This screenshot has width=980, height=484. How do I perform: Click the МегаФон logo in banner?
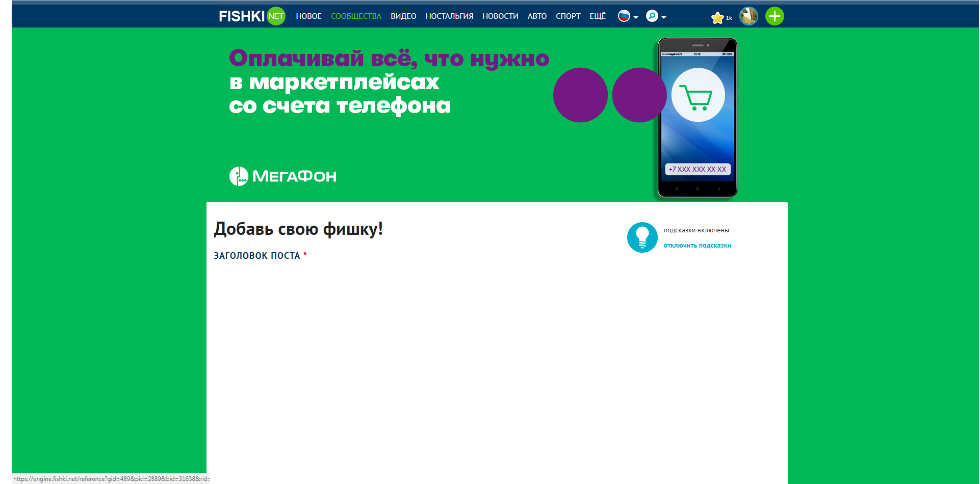(x=282, y=176)
